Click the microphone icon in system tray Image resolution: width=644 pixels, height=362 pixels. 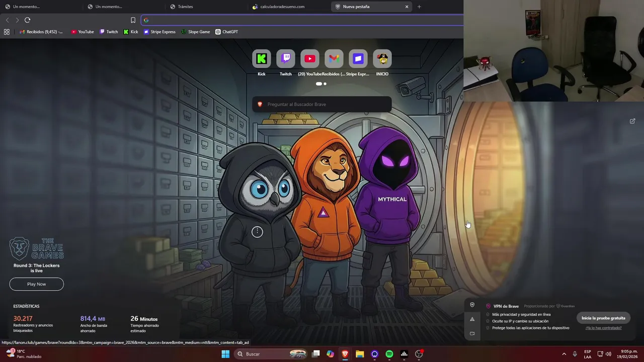point(575,354)
